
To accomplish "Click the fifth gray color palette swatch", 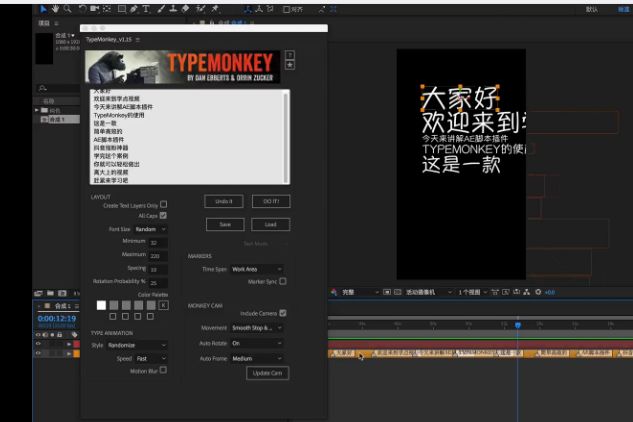I will coord(151,305).
